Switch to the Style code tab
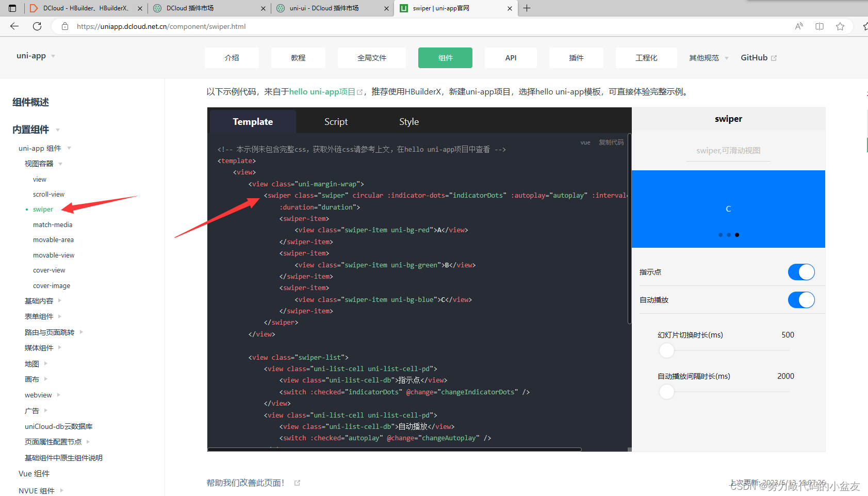The image size is (868, 496). 409,122
